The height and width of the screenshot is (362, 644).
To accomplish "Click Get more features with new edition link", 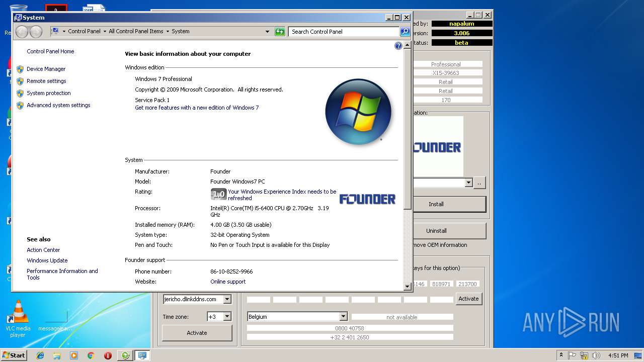I will 197,108.
